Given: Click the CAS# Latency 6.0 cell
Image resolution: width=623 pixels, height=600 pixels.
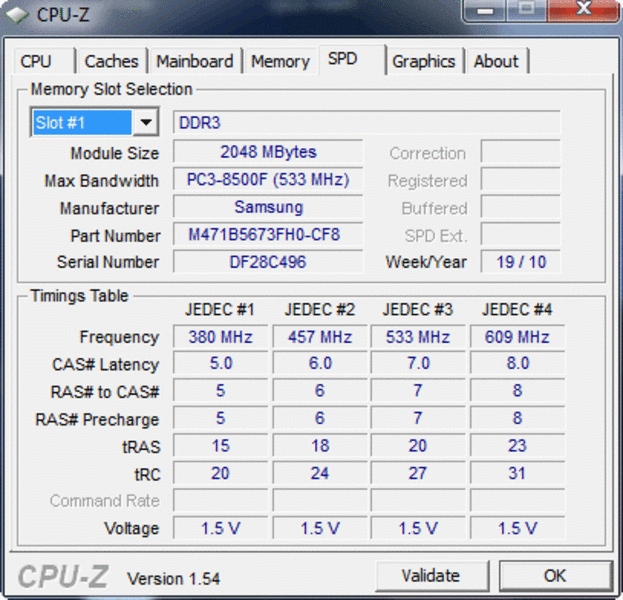Looking at the screenshot, I should click(x=320, y=363).
